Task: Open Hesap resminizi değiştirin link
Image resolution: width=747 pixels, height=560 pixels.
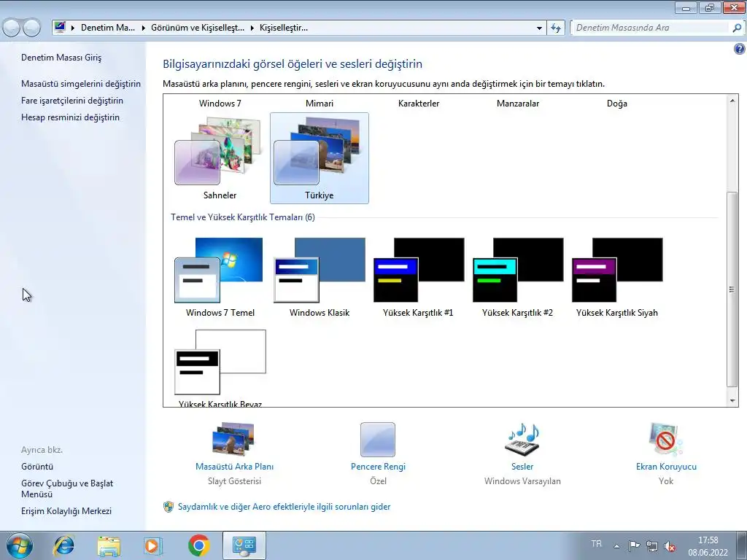Action: pos(70,117)
